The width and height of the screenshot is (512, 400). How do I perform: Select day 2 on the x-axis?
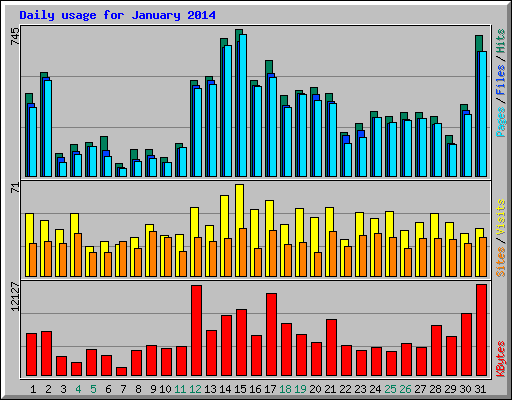[x=48, y=389]
